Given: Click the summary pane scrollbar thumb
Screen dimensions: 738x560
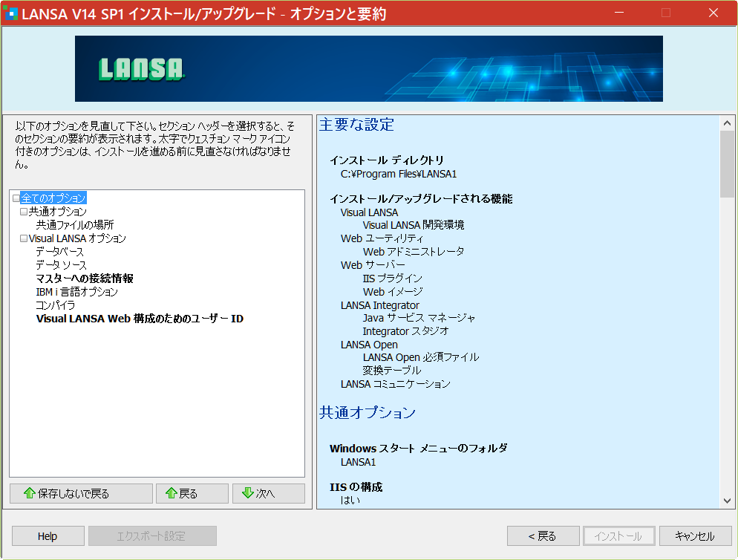Looking at the screenshot, I should (727, 164).
